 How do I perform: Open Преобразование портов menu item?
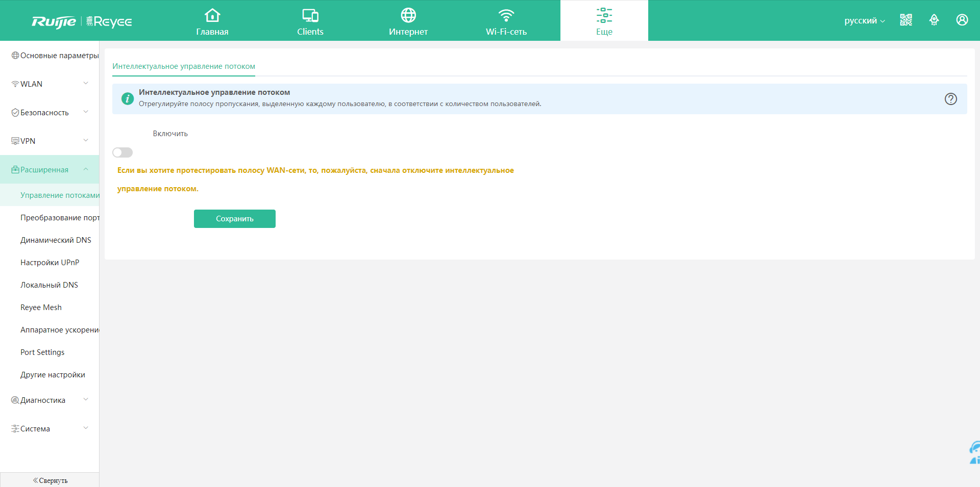50,218
